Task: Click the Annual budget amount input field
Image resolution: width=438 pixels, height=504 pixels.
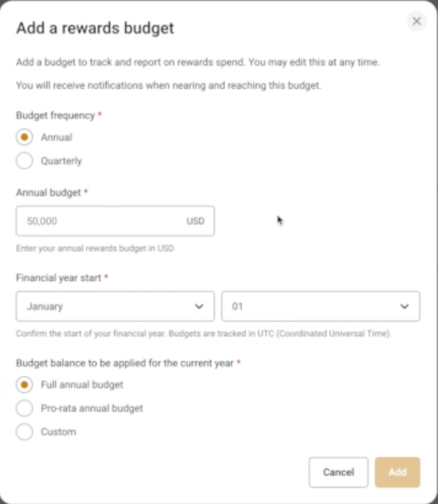Action: coord(116,221)
